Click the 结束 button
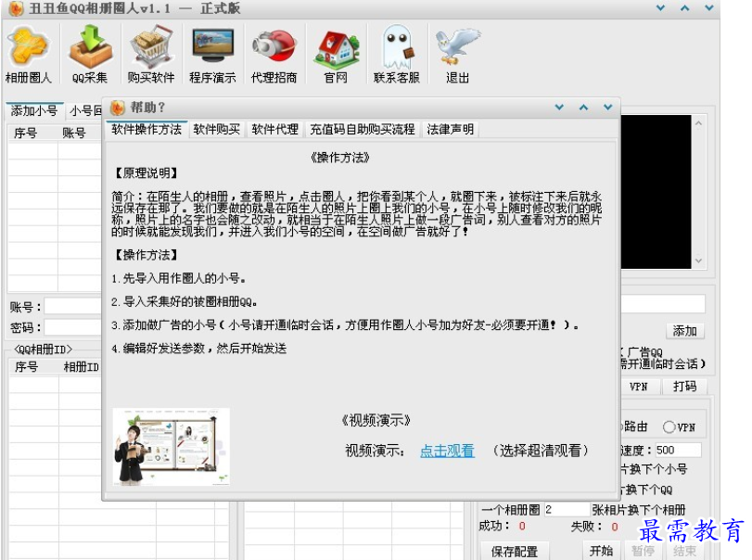 [x=684, y=551]
